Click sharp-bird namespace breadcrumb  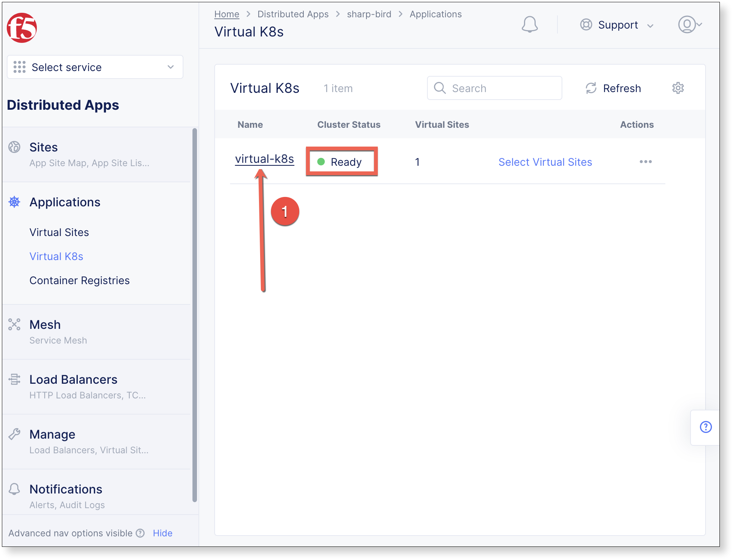[369, 14]
